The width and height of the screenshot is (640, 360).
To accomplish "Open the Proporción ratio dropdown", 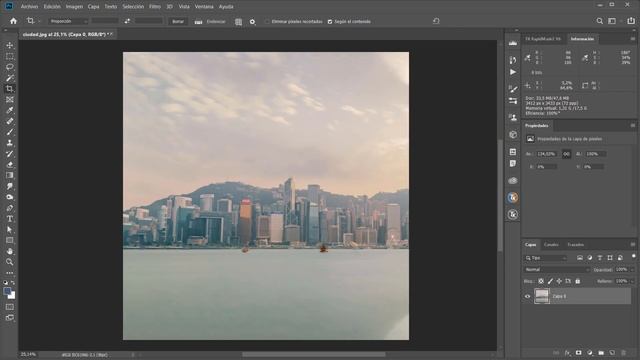I will pyautogui.click(x=68, y=21).
